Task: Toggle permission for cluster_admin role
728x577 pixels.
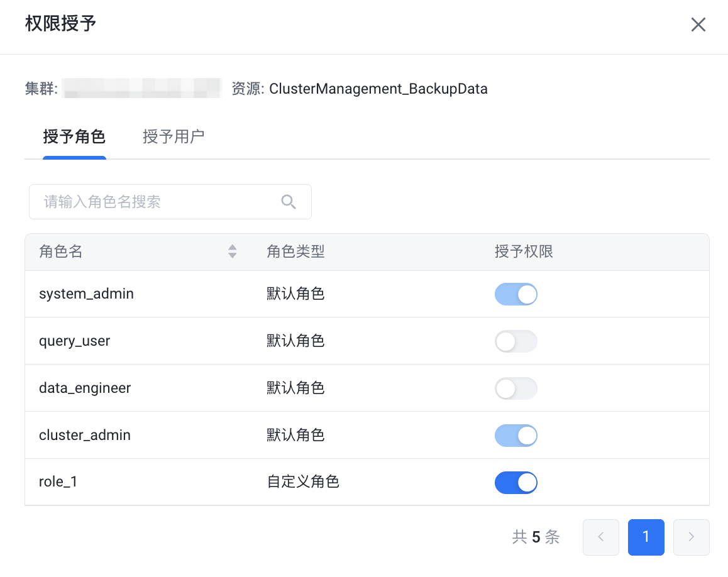Action: [516, 436]
